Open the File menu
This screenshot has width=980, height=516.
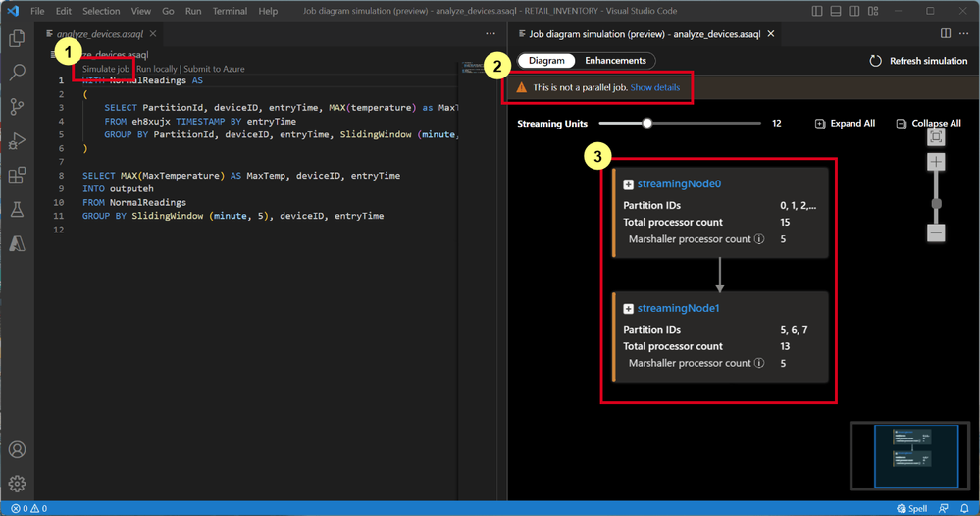pos(37,11)
